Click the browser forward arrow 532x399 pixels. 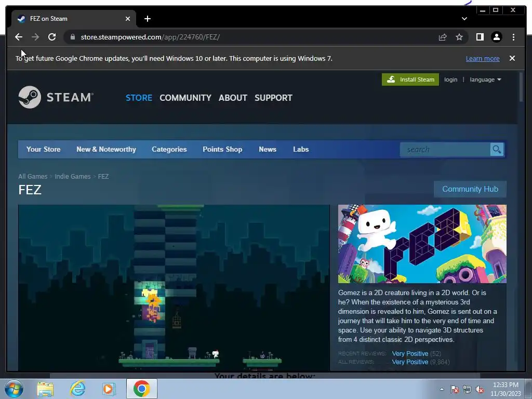35,37
